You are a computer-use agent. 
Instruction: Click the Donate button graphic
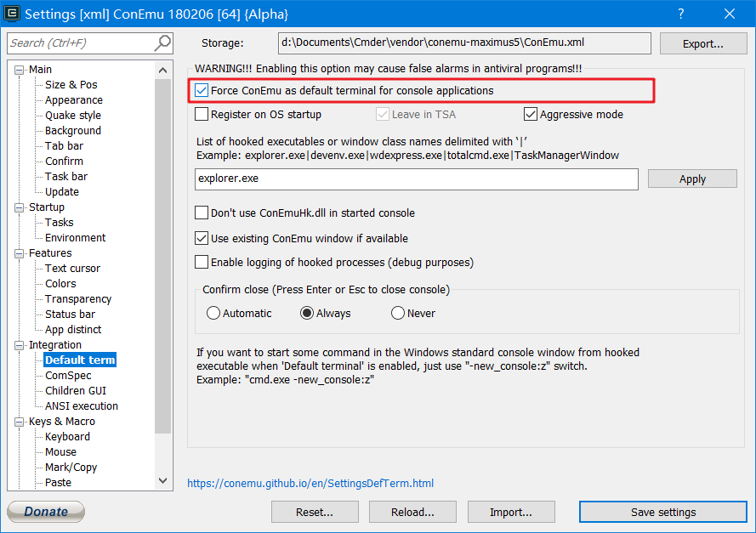pyautogui.click(x=44, y=511)
